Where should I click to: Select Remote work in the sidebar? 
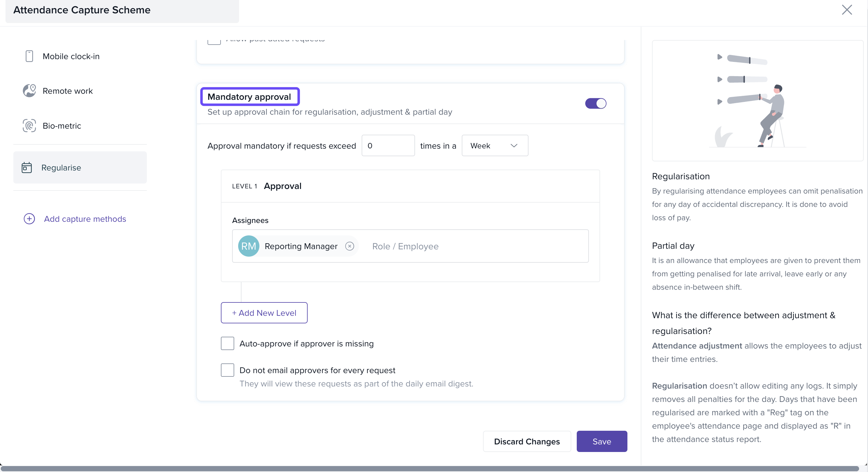coord(67,91)
